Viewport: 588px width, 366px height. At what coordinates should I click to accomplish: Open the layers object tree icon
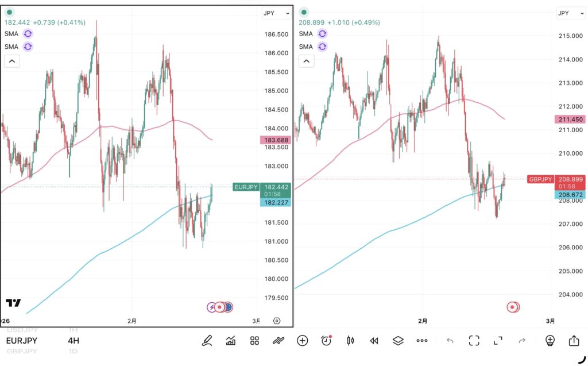coord(398,341)
